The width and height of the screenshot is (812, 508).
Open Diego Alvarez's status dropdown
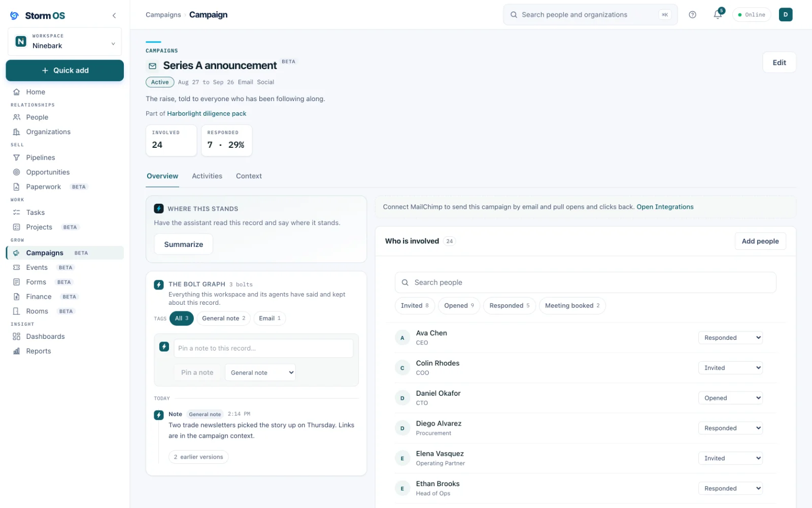(730, 428)
